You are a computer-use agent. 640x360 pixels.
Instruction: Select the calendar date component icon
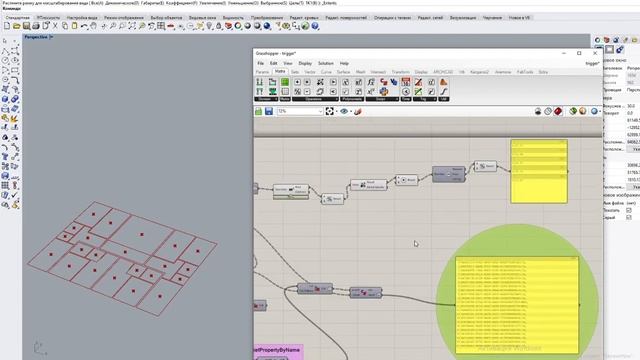(406, 82)
